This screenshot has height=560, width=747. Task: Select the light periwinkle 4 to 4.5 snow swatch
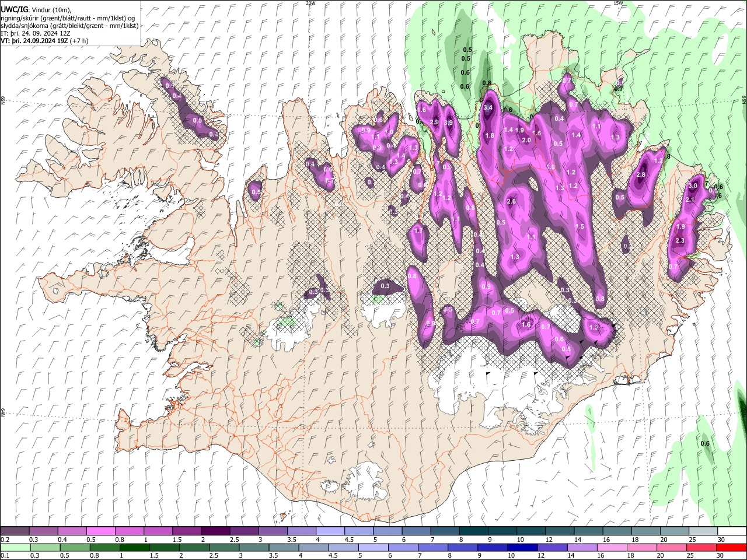point(330,531)
